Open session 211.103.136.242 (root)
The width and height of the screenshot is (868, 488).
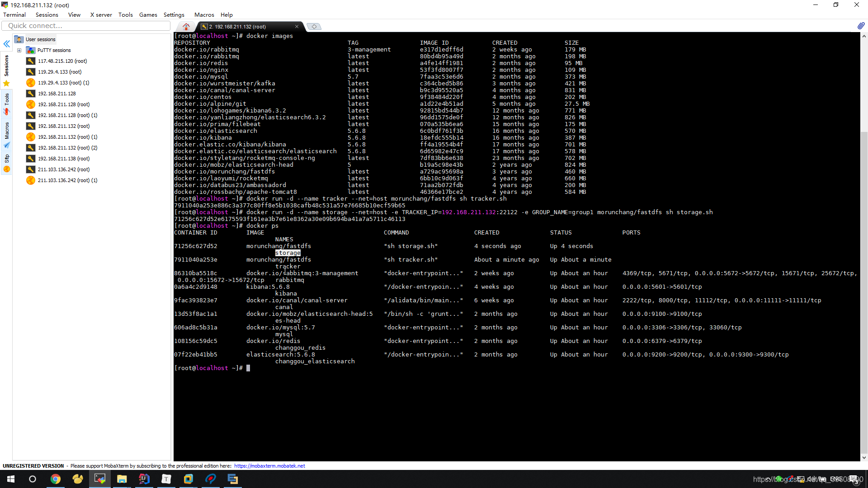click(x=64, y=169)
